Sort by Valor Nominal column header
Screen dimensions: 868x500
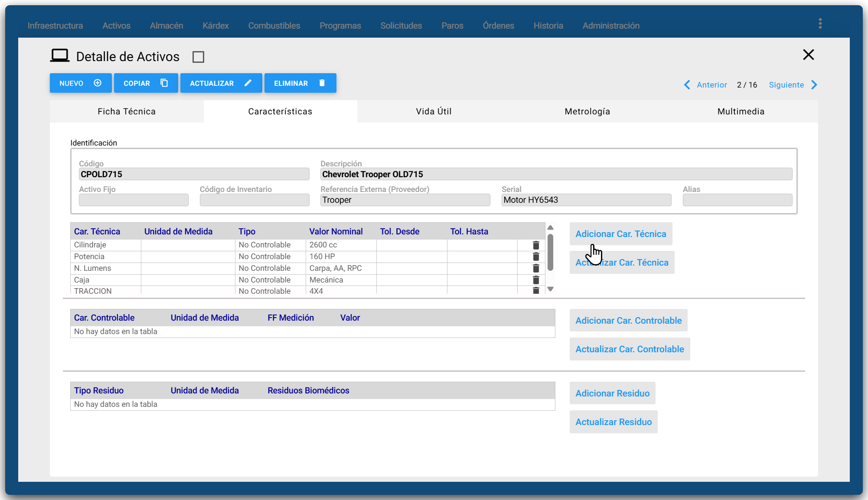(x=336, y=231)
